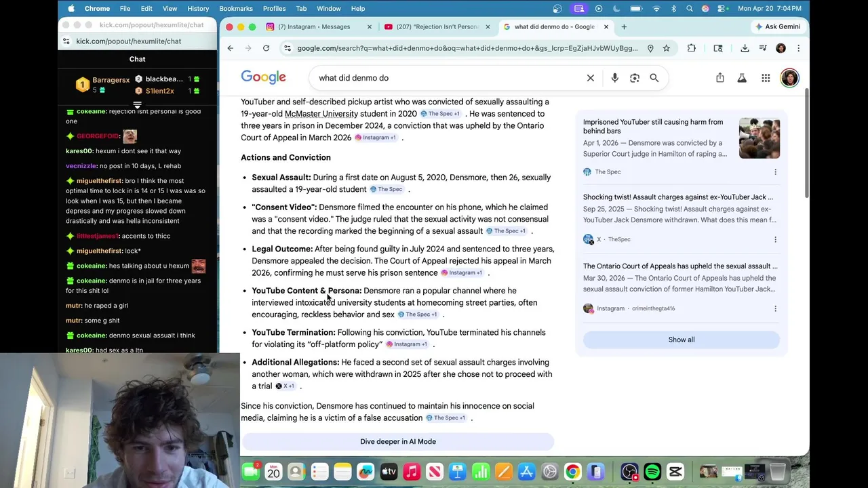
Task: Open Ontario Court of Appeals upheld result
Action: [x=680, y=266]
